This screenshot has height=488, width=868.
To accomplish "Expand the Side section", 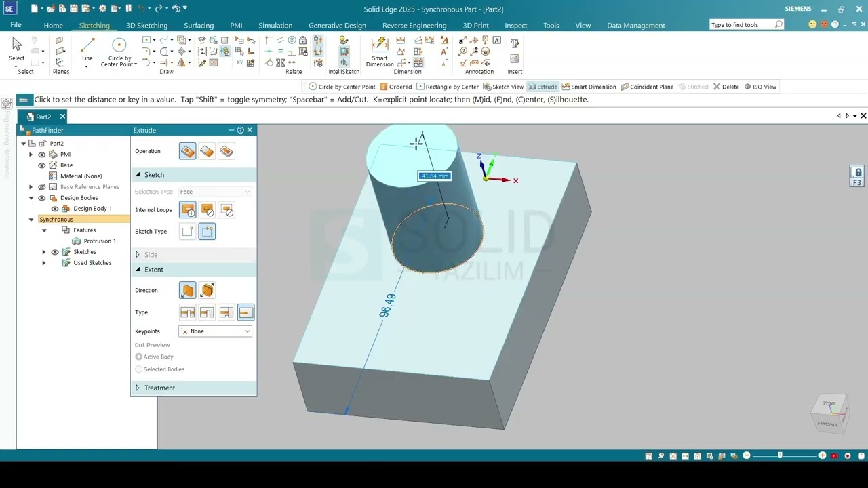I will coord(138,255).
